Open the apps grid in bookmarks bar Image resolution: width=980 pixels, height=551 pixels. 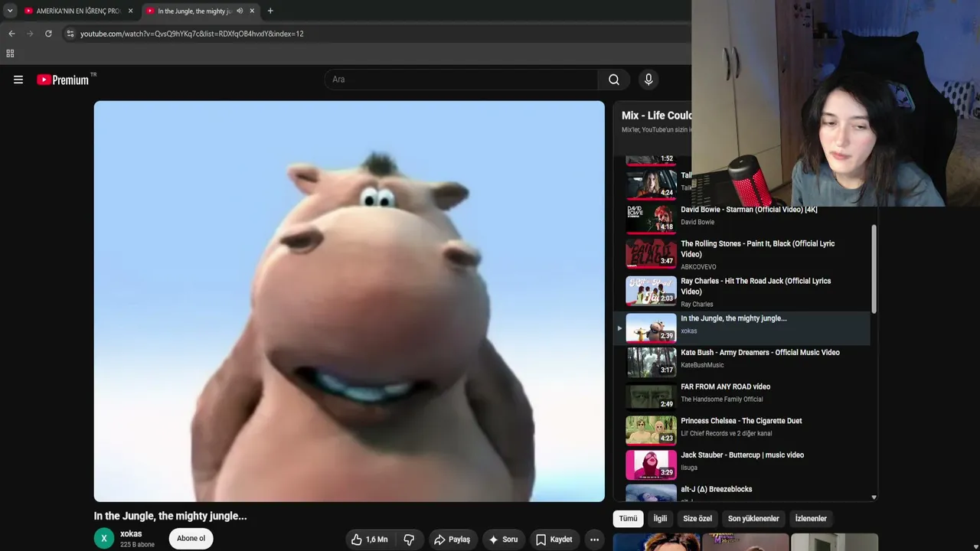tap(10, 54)
